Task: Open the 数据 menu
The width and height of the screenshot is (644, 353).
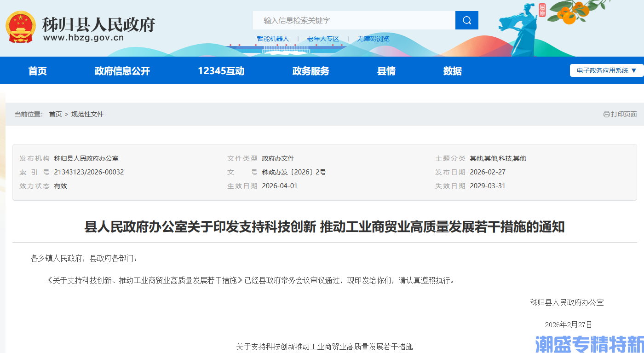Action: 452,70
